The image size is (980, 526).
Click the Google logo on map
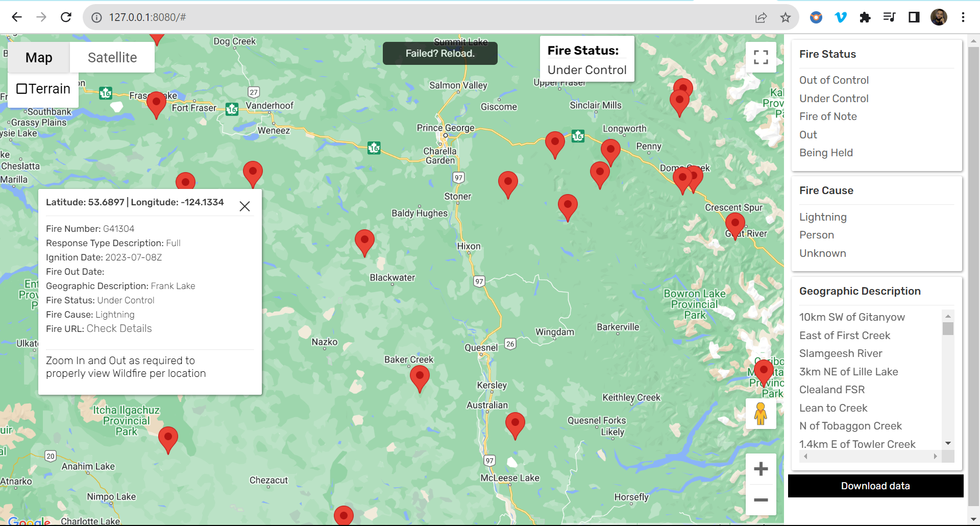tap(29, 521)
